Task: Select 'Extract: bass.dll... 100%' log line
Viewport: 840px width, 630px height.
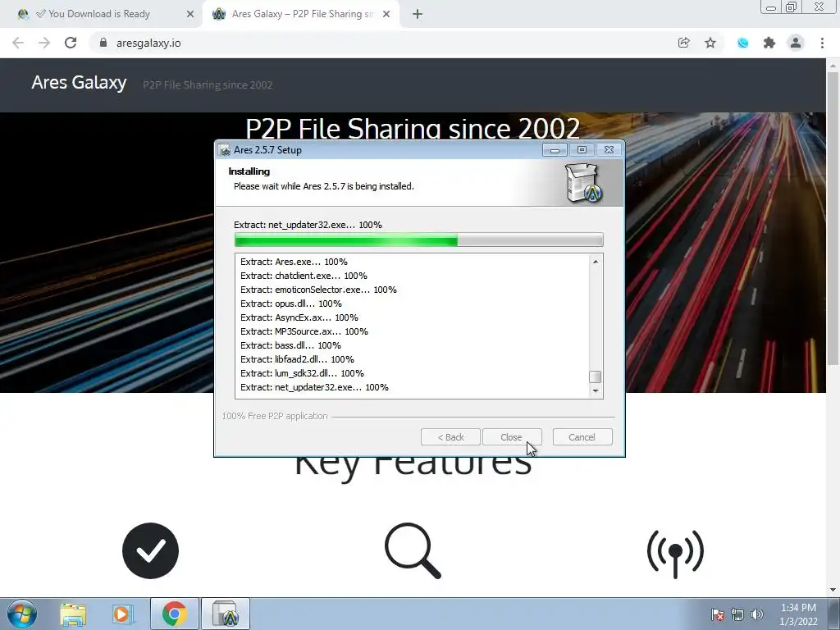Action: [x=290, y=345]
